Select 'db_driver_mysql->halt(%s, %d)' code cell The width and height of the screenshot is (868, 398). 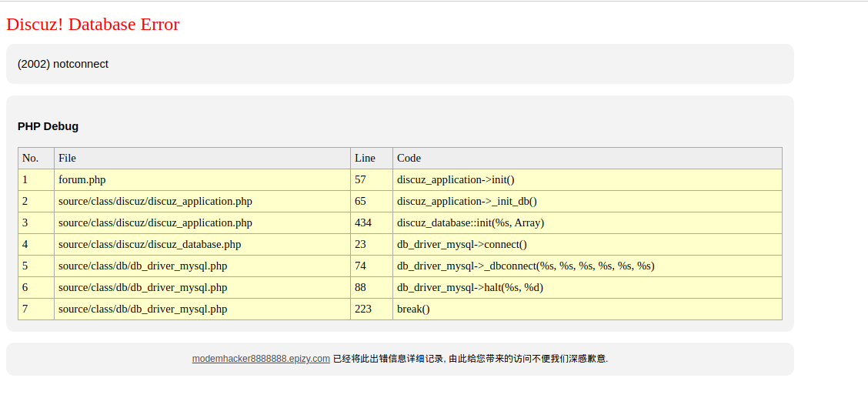(587, 288)
